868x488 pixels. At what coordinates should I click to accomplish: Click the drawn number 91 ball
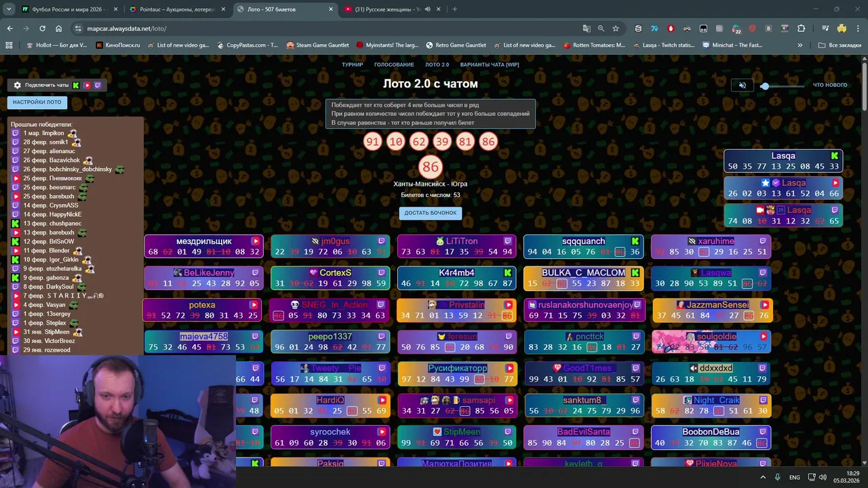pos(372,142)
